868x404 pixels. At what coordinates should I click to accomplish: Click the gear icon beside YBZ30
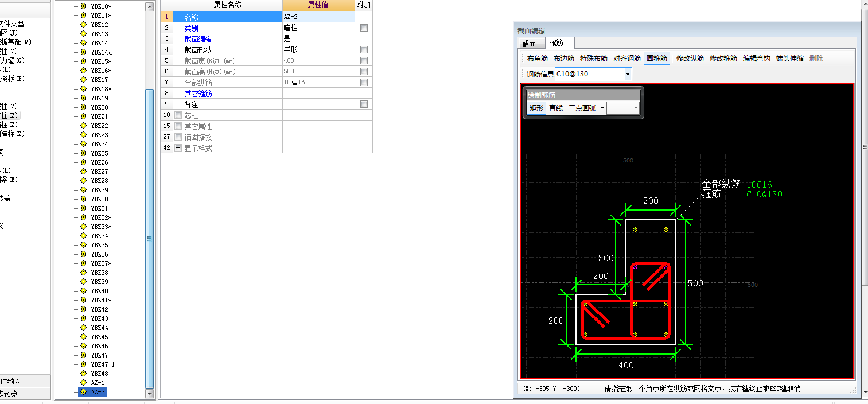tap(83, 199)
